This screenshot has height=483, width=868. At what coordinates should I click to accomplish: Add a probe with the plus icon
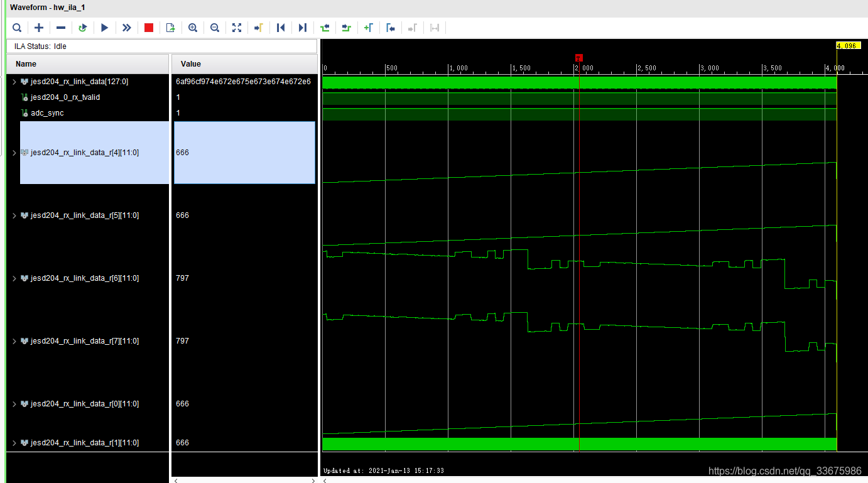[39, 28]
